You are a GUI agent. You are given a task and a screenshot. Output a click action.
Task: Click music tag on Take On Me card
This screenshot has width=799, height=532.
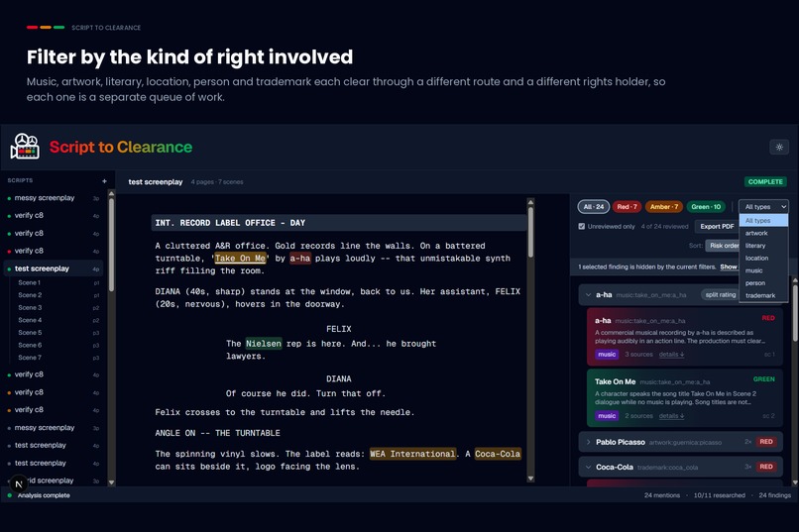[x=607, y=416]
